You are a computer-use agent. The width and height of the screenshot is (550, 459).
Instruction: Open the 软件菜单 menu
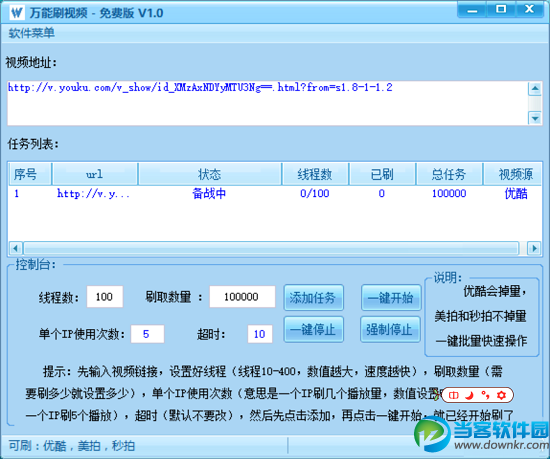pos(32,33)
